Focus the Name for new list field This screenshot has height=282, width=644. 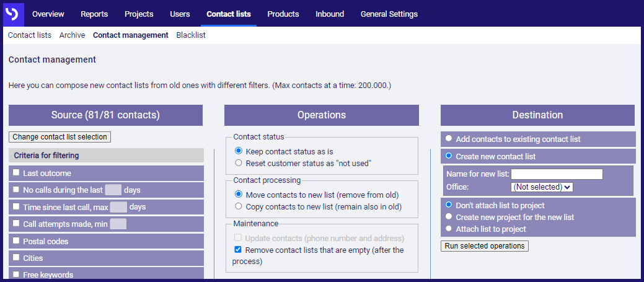pyautogui.click(x=557, y=174)
